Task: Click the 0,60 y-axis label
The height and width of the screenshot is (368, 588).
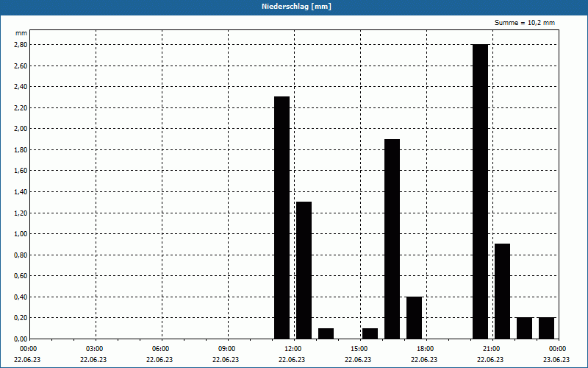Action: pos(21,276)
